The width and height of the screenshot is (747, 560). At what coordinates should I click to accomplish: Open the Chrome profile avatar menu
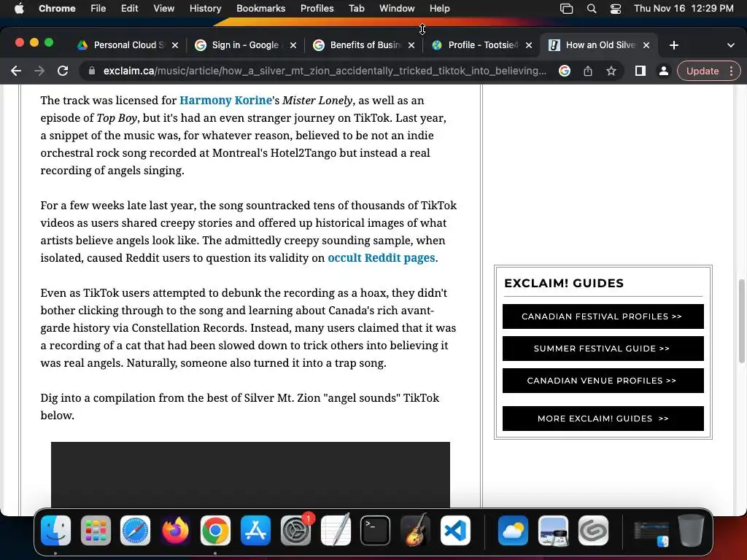(x=663, y=71)
